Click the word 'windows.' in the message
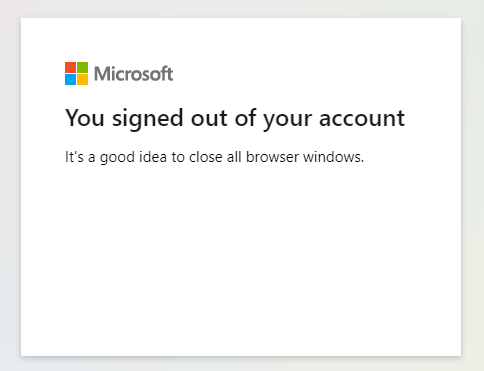 click(334, 157)
